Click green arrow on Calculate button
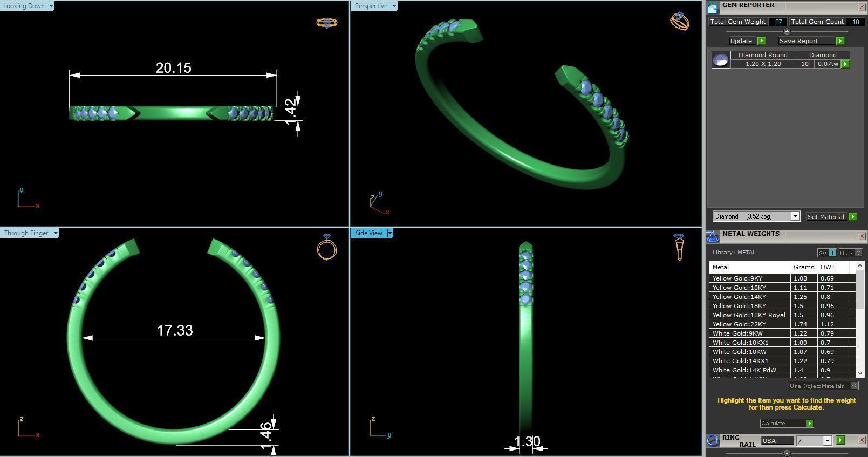 coord(809,423)
